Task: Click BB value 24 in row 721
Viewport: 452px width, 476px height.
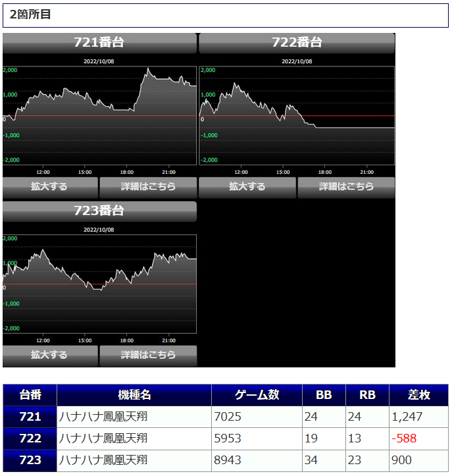Action: click(x=311, y=417)
